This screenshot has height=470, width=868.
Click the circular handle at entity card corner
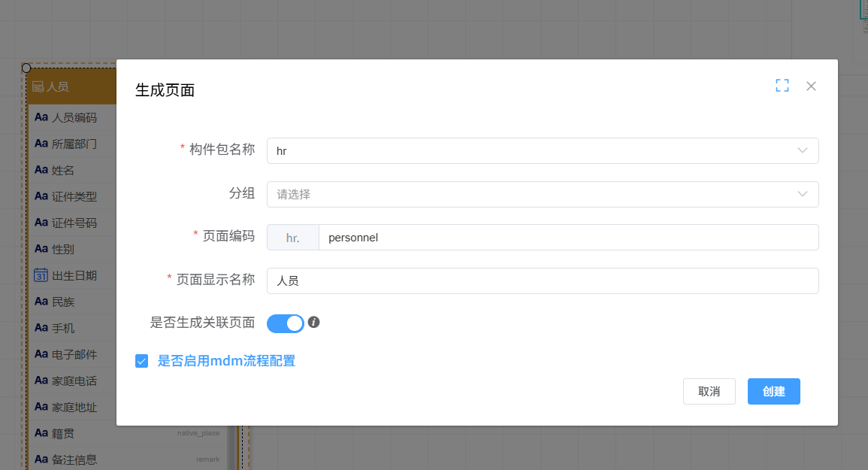click(x=26, y=68)
